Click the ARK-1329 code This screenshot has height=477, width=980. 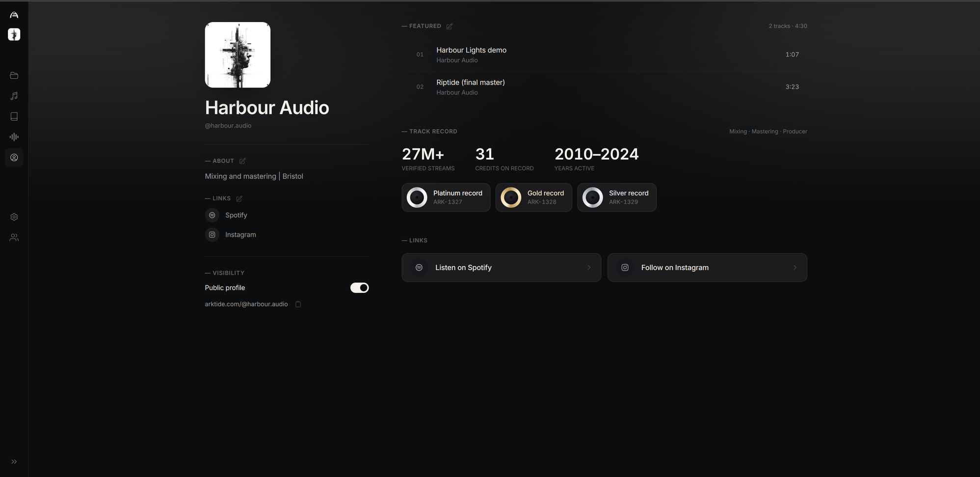(623, 202)
